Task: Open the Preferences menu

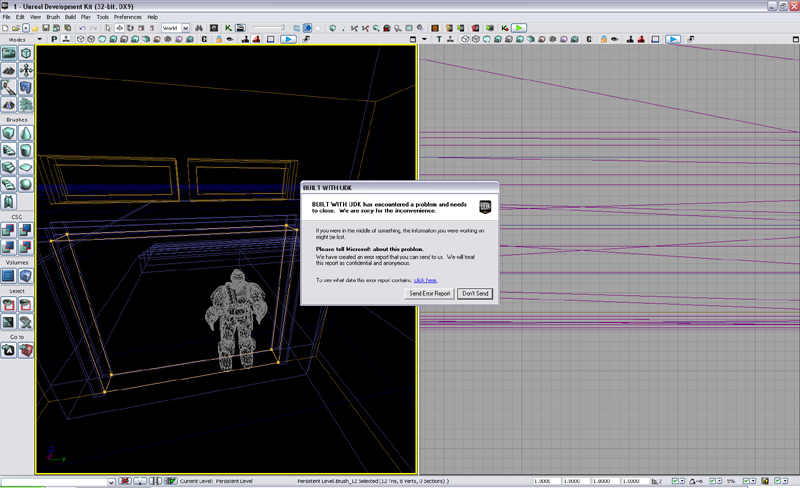Action: coord(127,17)
